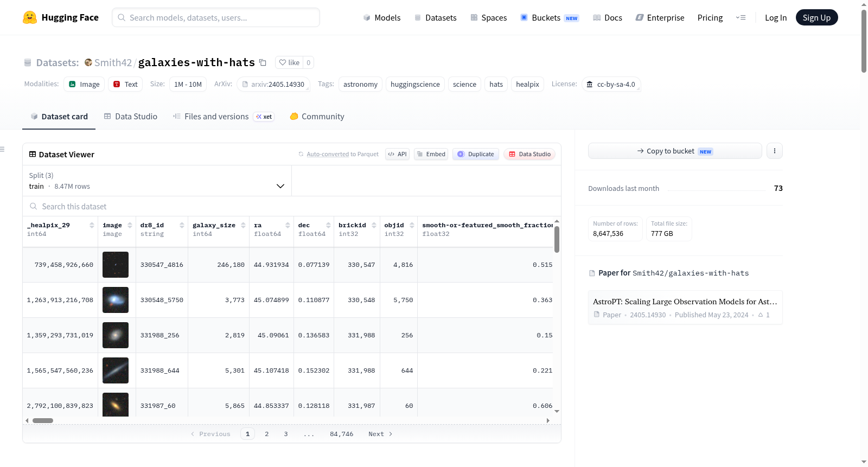Filter by the Image modality tag
The height and width of the screenshot is (467, 868).
84,84
